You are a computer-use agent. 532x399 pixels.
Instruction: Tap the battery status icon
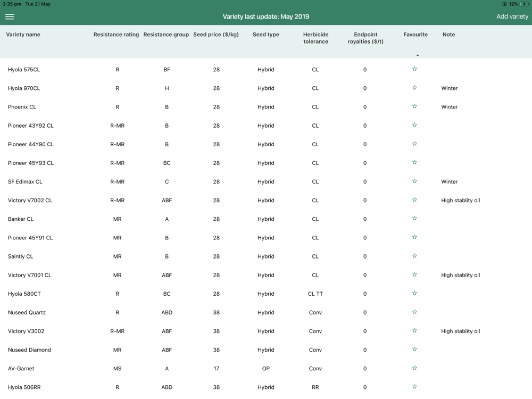pos(524,4)
